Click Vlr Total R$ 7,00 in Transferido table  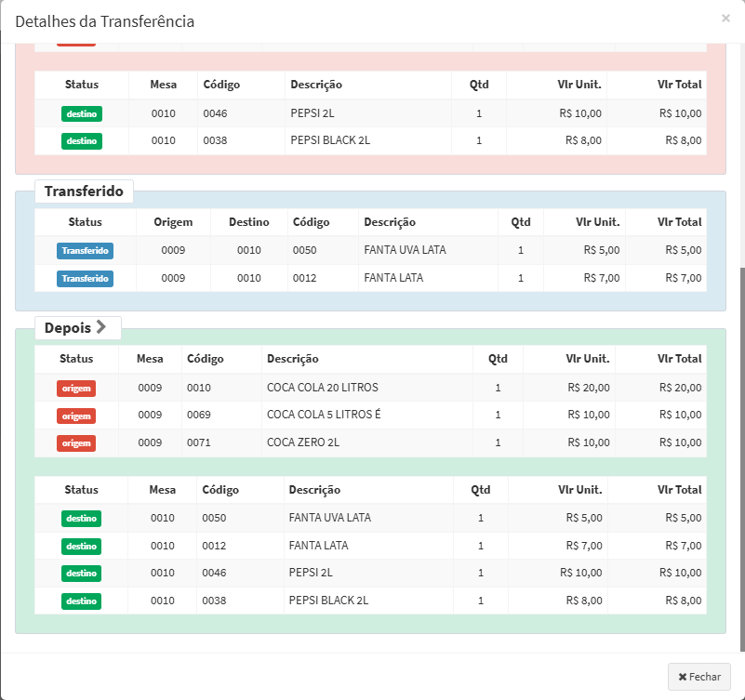[x=684, y=278]
